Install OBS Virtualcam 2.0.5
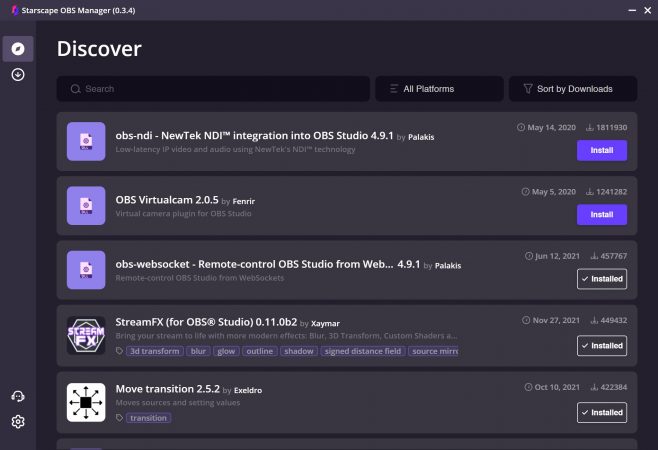 click(x=602, y=214)
